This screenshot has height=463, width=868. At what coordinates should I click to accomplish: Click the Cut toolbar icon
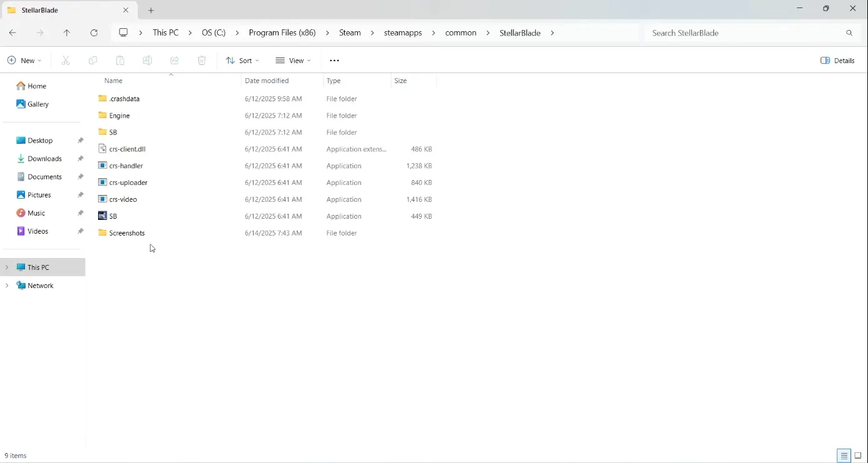(66, 61)
